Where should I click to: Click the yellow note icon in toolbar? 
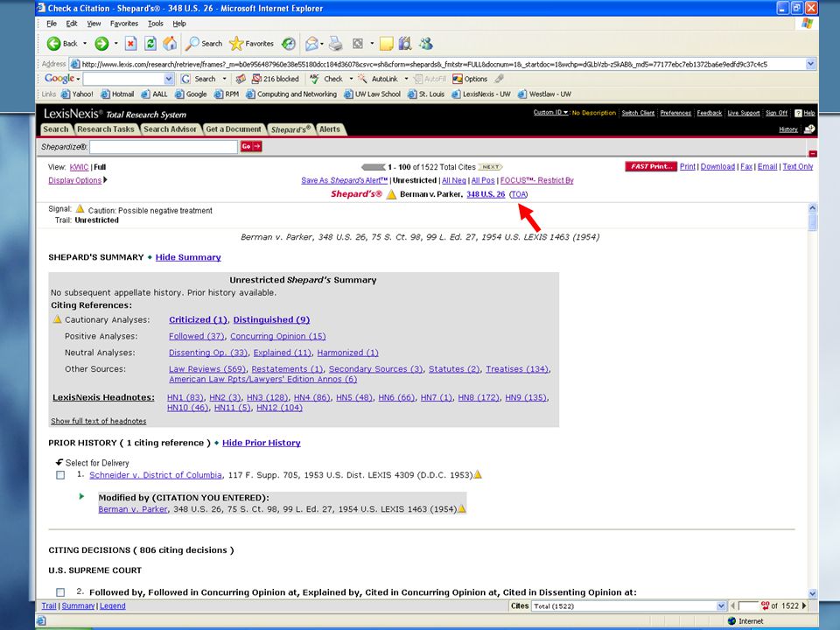[x=386, y=44]
